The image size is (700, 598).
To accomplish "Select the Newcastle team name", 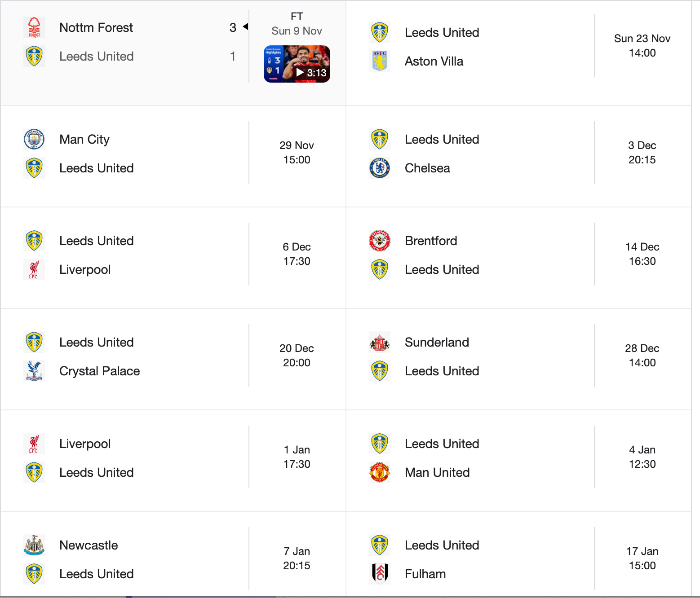I will [x=89, y=545].
